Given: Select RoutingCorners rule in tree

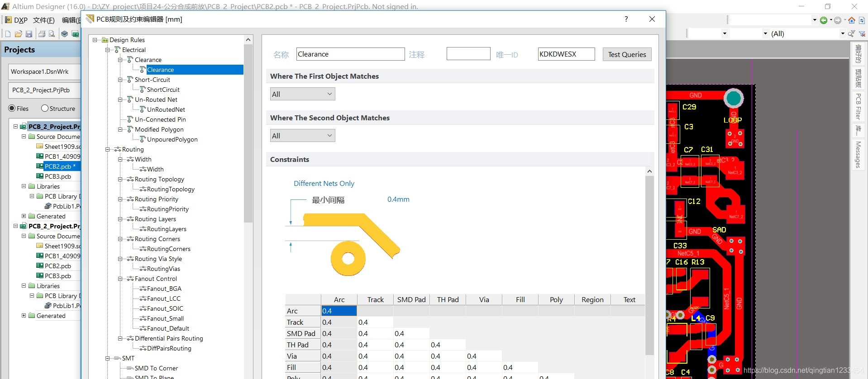Looking at the screenshot, I should 169,249.
